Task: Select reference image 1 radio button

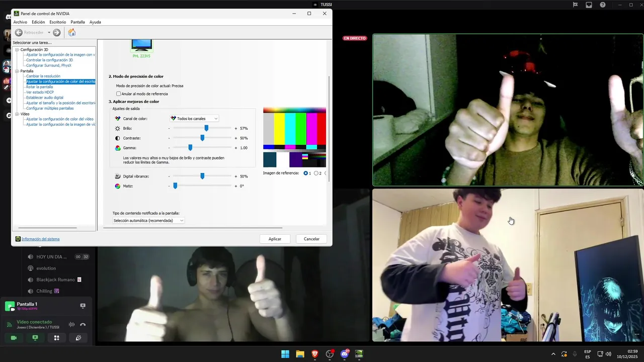Action: point(306,173)
